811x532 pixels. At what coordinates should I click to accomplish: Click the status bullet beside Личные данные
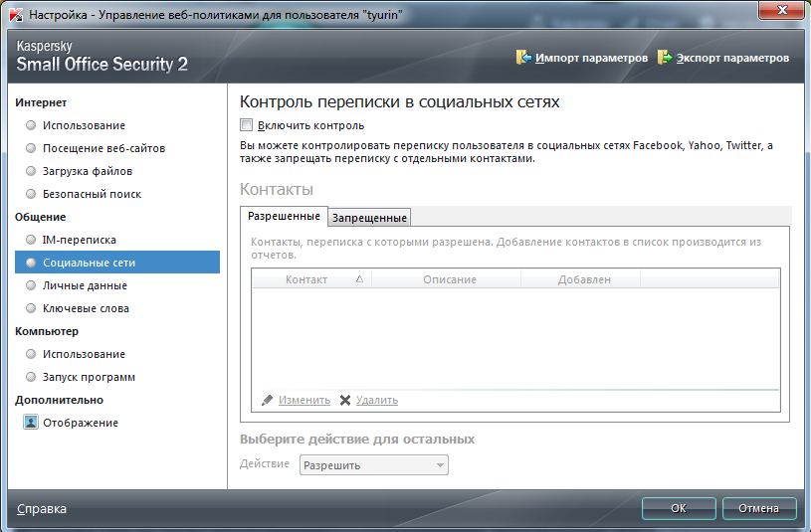pyautogui.click(x=31, y=284)
